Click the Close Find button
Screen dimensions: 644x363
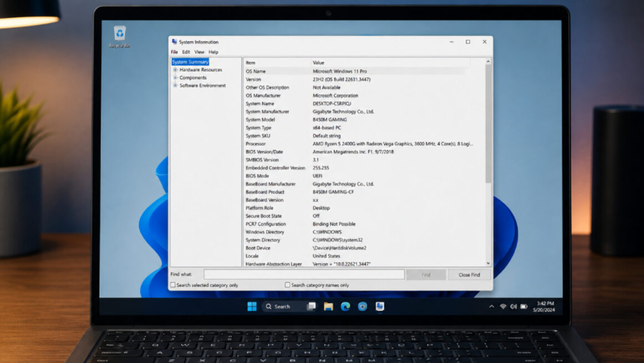[469, 275]
